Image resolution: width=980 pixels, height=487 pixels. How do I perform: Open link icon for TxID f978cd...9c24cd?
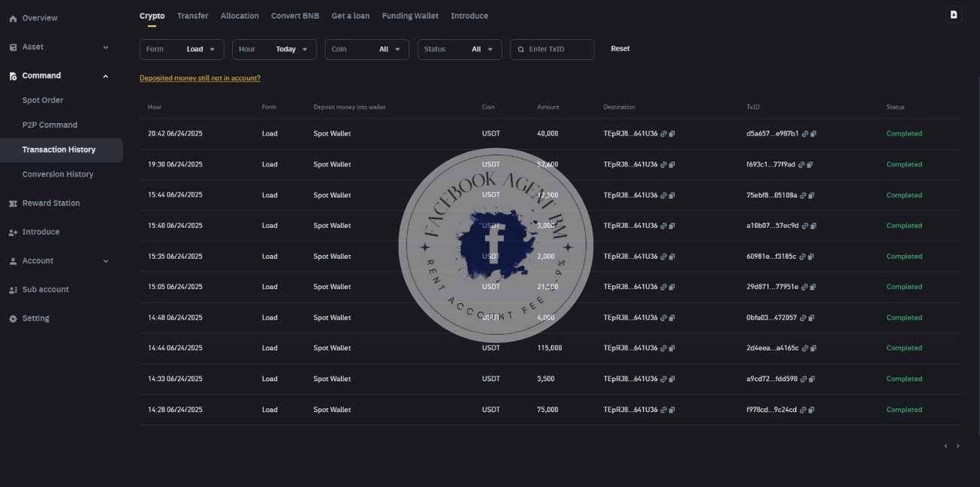(804, 410)
